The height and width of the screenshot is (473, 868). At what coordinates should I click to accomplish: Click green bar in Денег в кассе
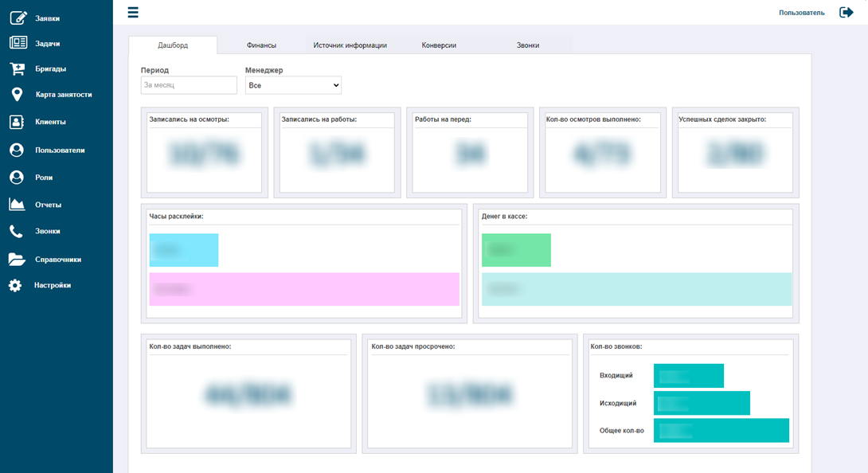pos(517,250)
